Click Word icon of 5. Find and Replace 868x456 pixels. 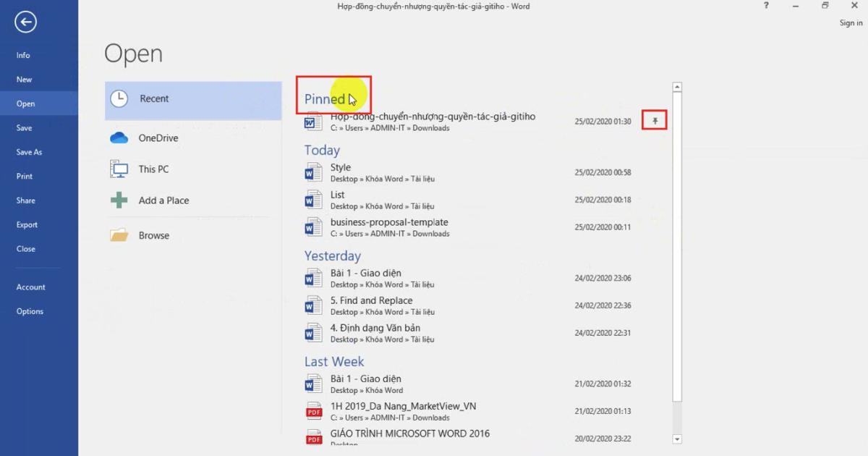coord(313,305)
